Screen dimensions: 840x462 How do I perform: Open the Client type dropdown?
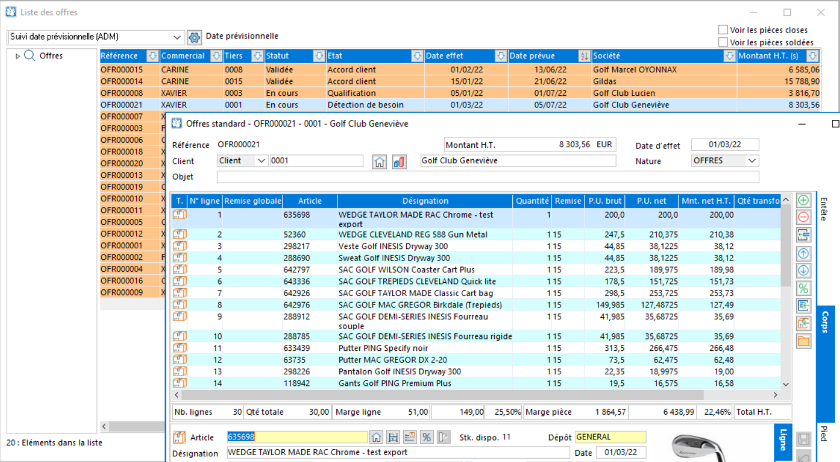pyautogui.click(x=261, y=161)
